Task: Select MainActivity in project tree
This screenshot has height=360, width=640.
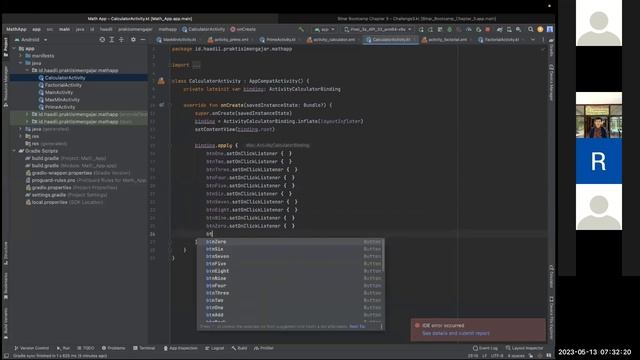Action: pyautogui.click(x=59, y=92)
